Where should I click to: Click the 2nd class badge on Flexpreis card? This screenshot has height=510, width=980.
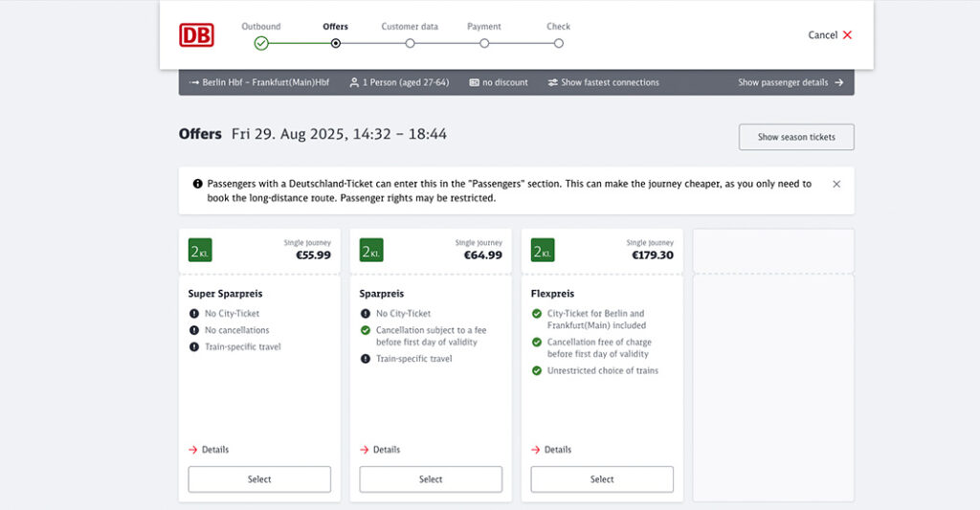pyautogui.click(x=543, y=251)
